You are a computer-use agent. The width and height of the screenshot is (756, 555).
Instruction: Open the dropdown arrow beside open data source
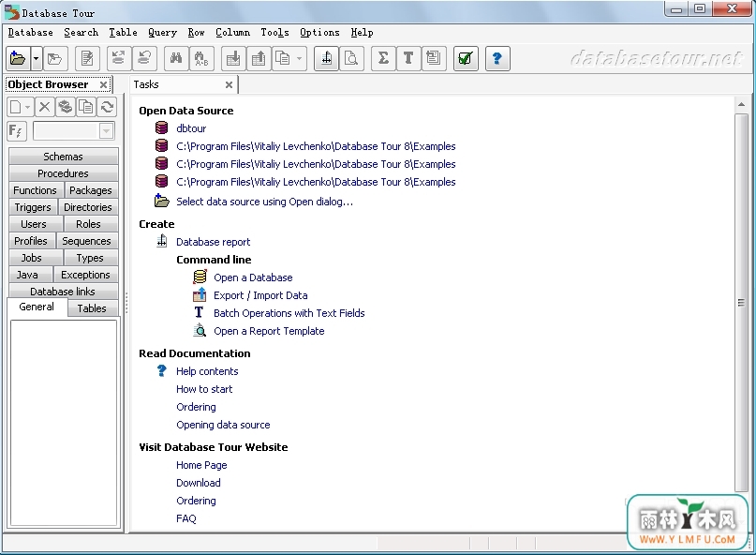click(x=37, y=59)
